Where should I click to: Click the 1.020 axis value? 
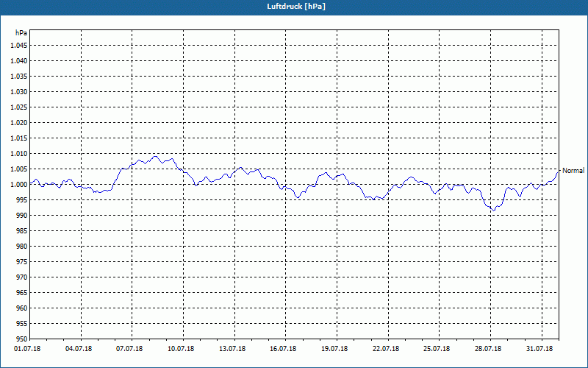[19, 123]
